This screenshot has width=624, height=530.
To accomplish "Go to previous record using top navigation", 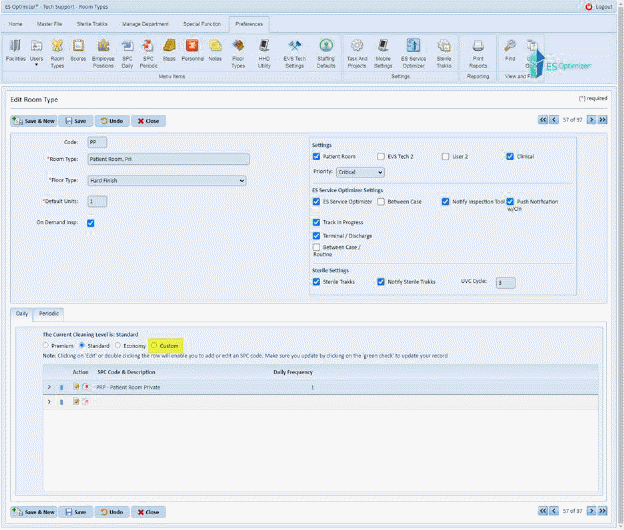I will (554, 120).
